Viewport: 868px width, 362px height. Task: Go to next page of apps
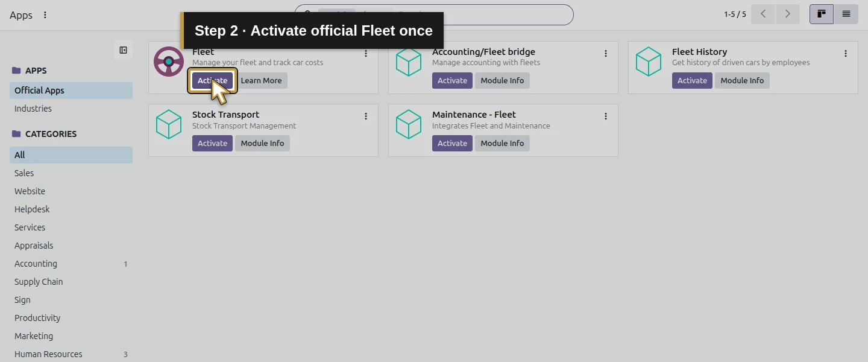(788, 14)
